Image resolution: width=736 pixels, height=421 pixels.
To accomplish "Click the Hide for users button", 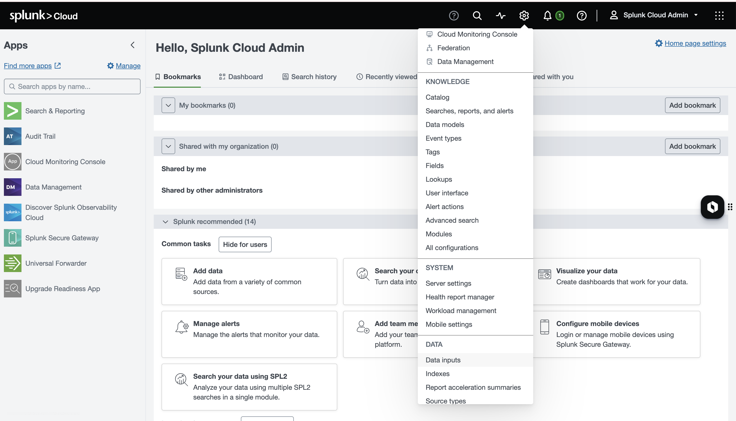I will coord(245,245).
